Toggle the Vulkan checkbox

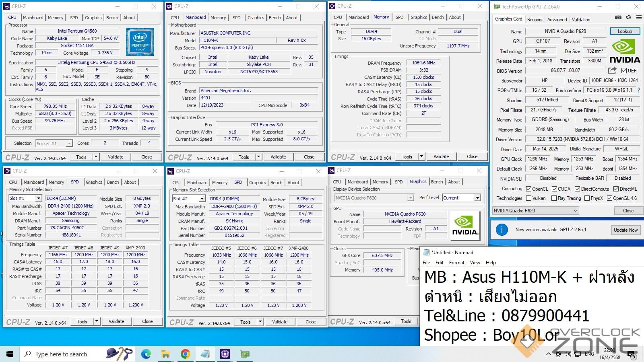coord(528,198)
